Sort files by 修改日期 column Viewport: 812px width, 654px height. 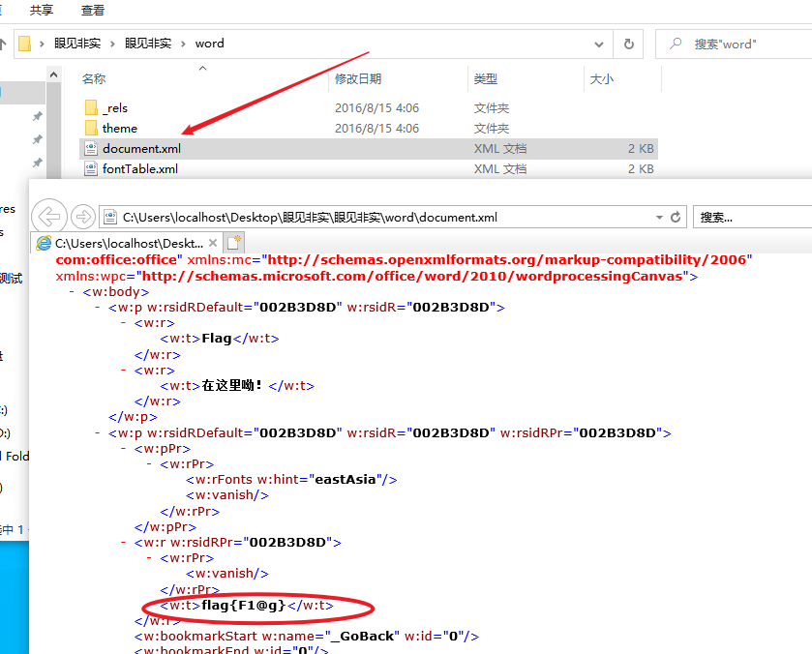358,78
